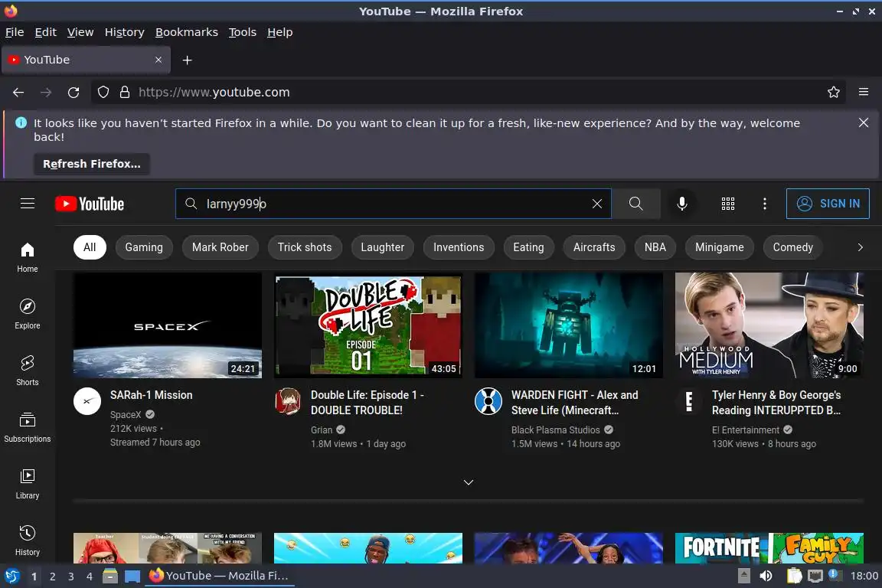Reload the current page
This screenshot has width=882, height=588.
(73, 93)
